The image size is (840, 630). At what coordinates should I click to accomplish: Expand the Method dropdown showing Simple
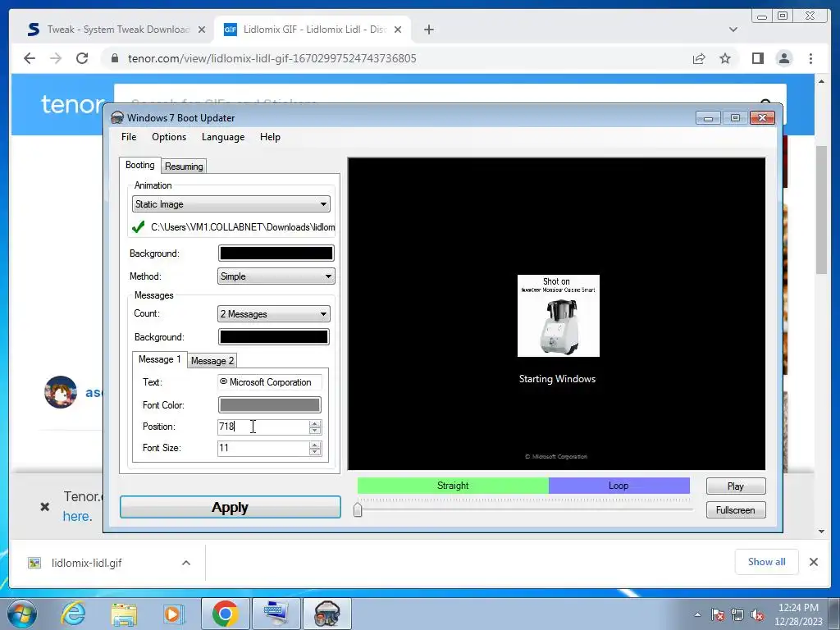pos(276,276)
